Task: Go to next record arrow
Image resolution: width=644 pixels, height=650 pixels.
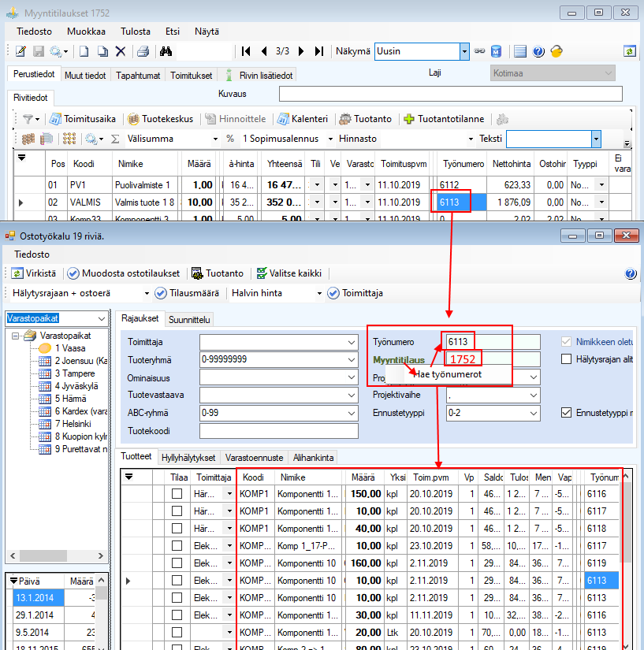Action: 301,51
